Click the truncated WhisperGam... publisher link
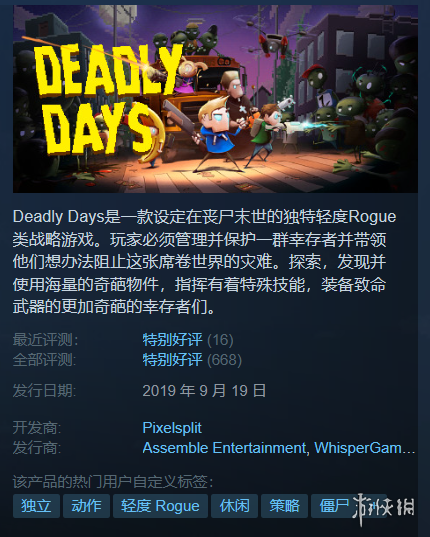Viewport: 430px width, 537px height. coord(365,448)
